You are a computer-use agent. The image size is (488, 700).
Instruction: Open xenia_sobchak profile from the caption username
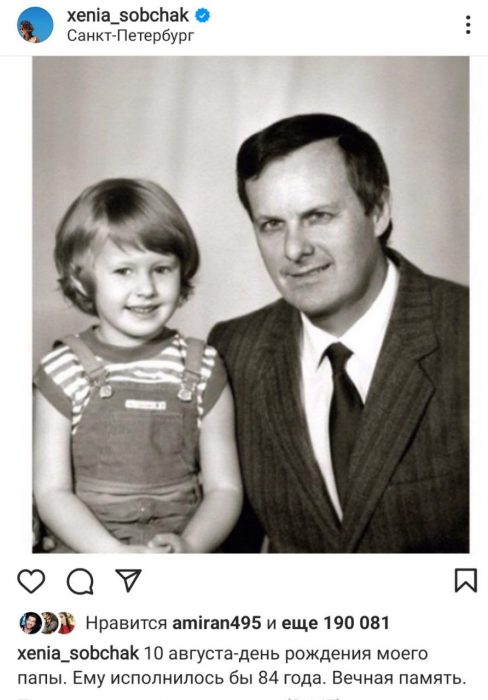(x=78, y=654)
